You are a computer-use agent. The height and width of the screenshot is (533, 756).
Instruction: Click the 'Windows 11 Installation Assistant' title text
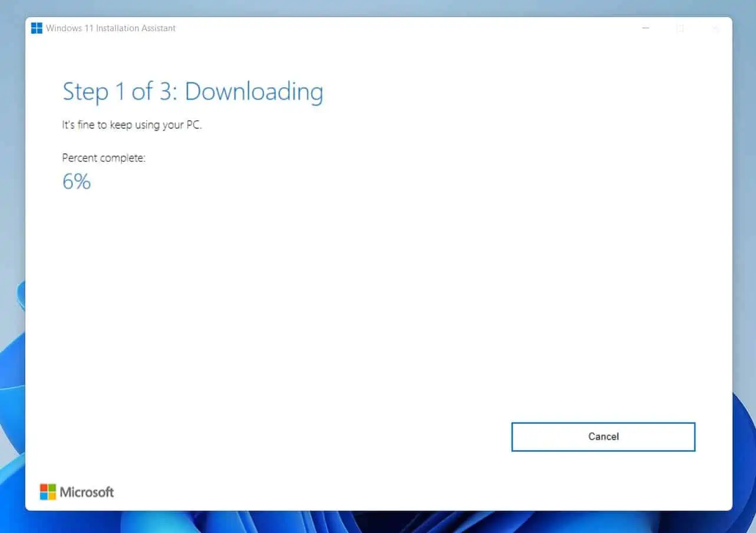pos(111,28)
